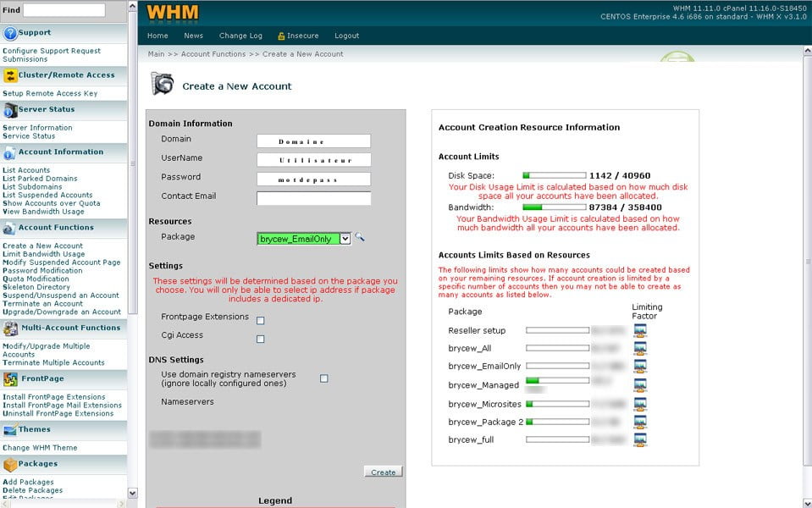
Task: Click Account Functions in the breadcrumb
Action: [213, 54]
